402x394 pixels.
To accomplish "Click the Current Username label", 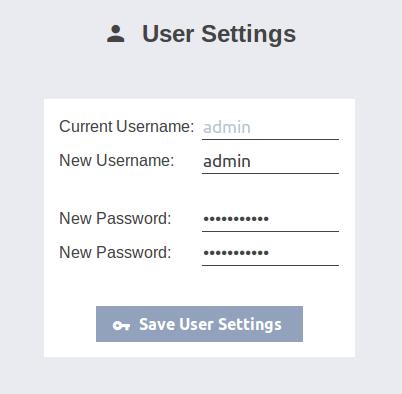I will pos(127,126).
